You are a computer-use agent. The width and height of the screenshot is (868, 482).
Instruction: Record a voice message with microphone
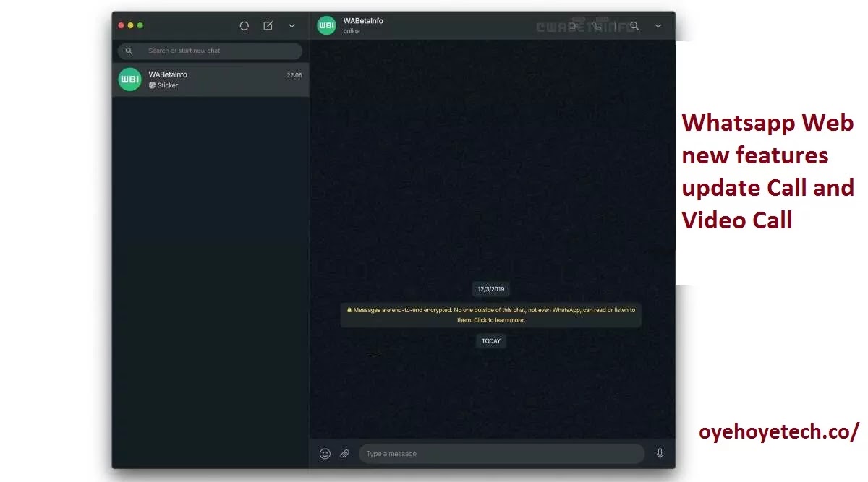(x=660, y=454)
